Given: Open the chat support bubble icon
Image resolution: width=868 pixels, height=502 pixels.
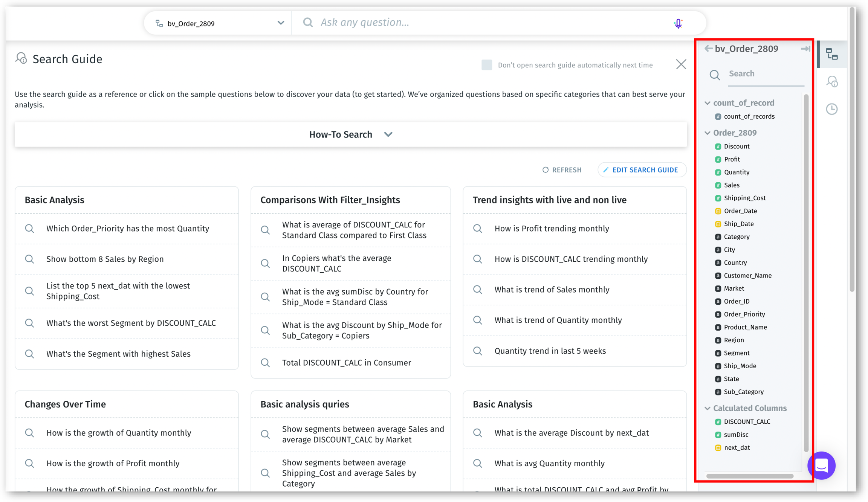Looking at the screenshot, I should pyautogui.click(x=821, y=465).
